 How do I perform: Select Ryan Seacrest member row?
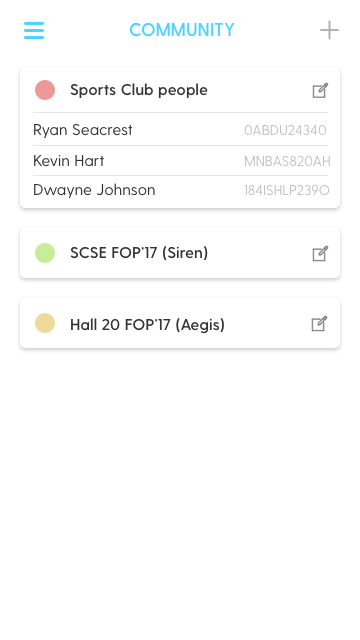pyautogui.click(x=180, y=129)
